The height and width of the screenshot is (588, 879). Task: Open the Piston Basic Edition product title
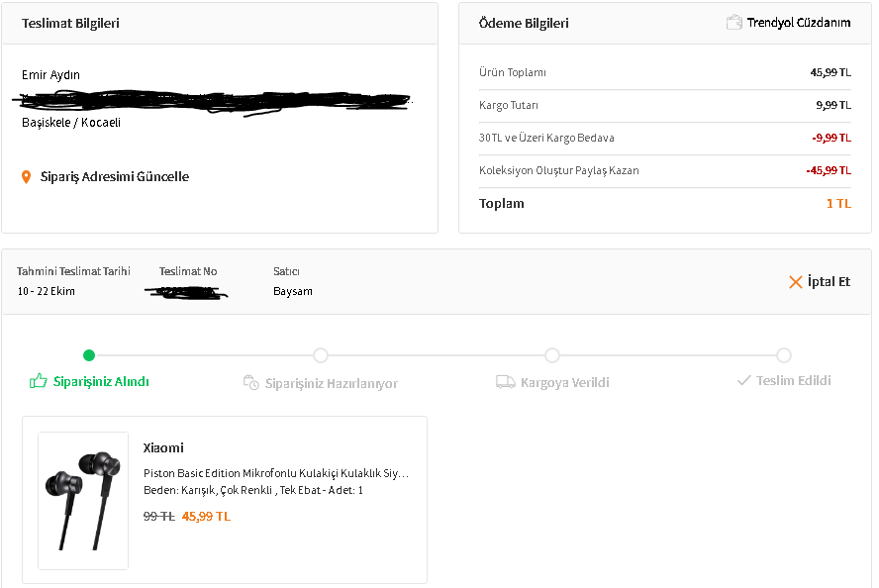tap(275, 473)
